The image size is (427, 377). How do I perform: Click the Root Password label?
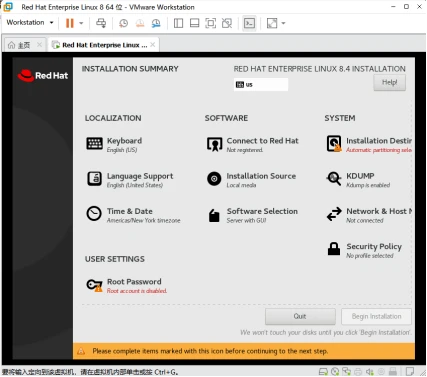[134, 282]
